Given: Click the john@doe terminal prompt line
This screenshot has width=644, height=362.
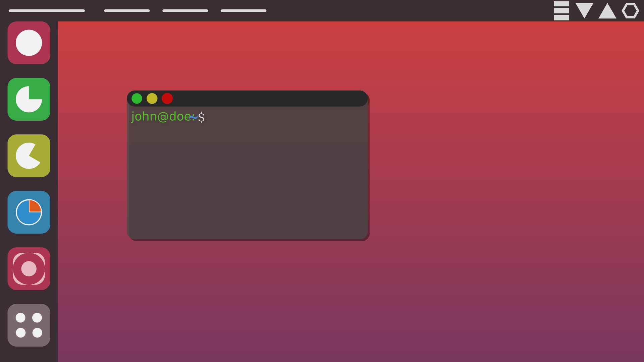Looking at the screenshot, I should (168, 117).
